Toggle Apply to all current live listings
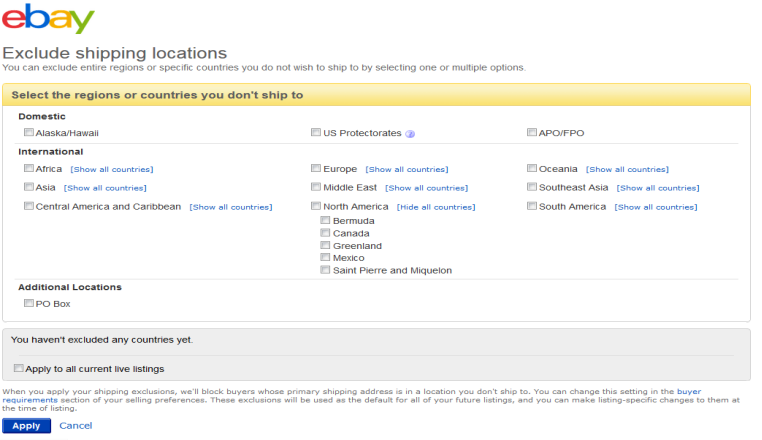The image size is (762, 440). click(x=19, y=368)
